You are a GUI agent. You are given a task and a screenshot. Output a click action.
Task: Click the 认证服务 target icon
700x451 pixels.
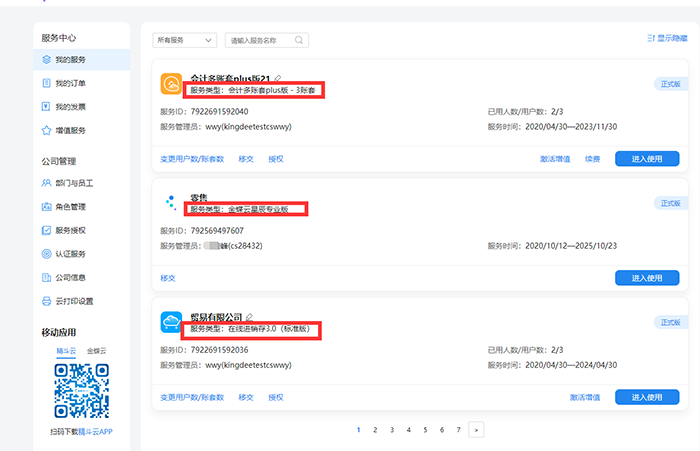(46, 254)
